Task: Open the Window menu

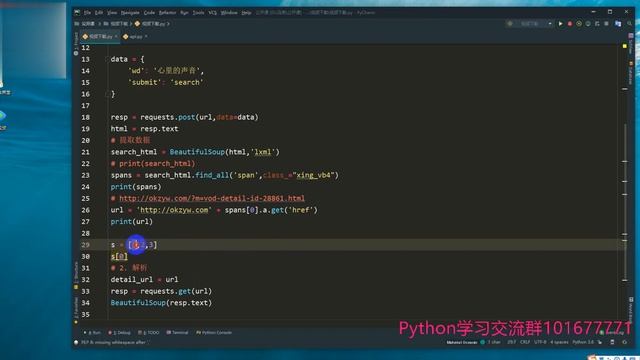Action: coord(229,13)
